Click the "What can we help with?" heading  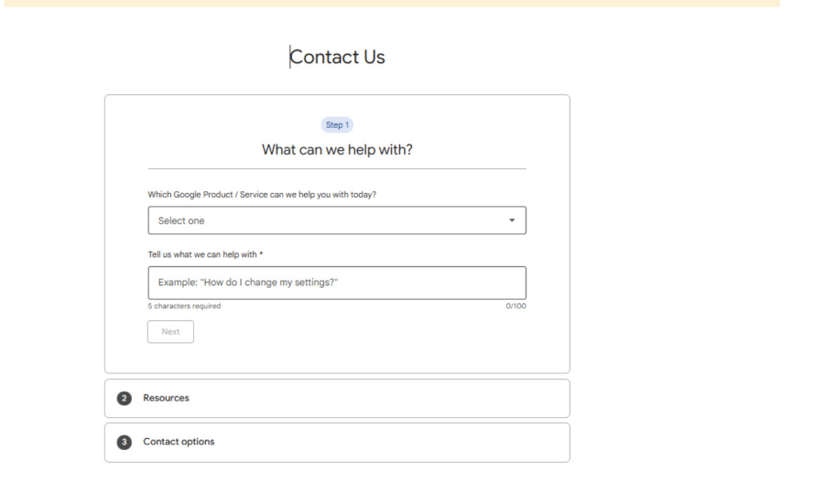pyautogui.click(x=337, y=149)
